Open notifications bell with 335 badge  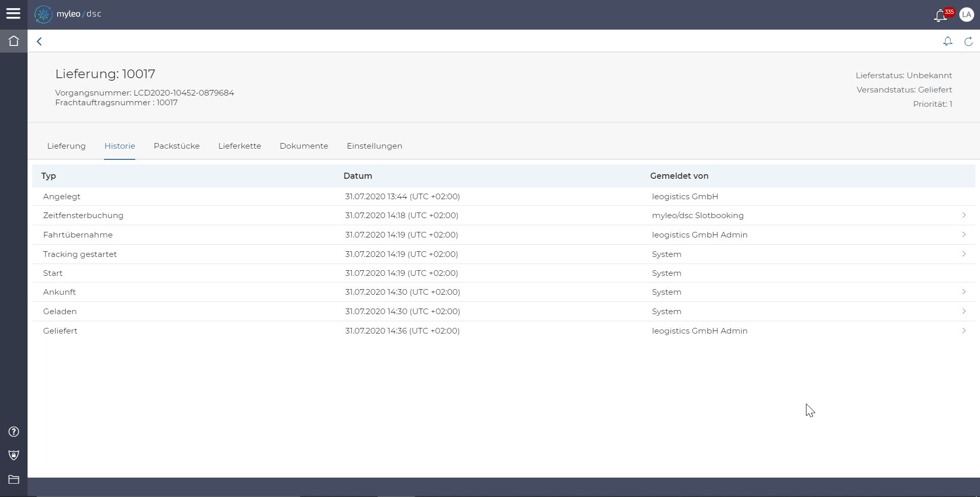pos(940,15)
